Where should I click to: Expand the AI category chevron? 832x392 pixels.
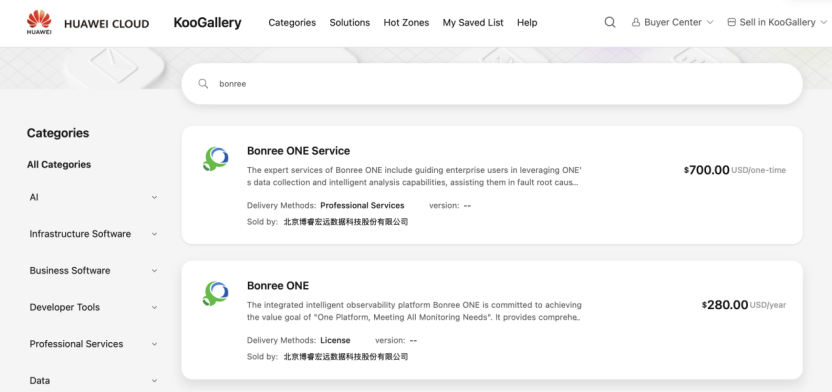[x=154, y=197]
